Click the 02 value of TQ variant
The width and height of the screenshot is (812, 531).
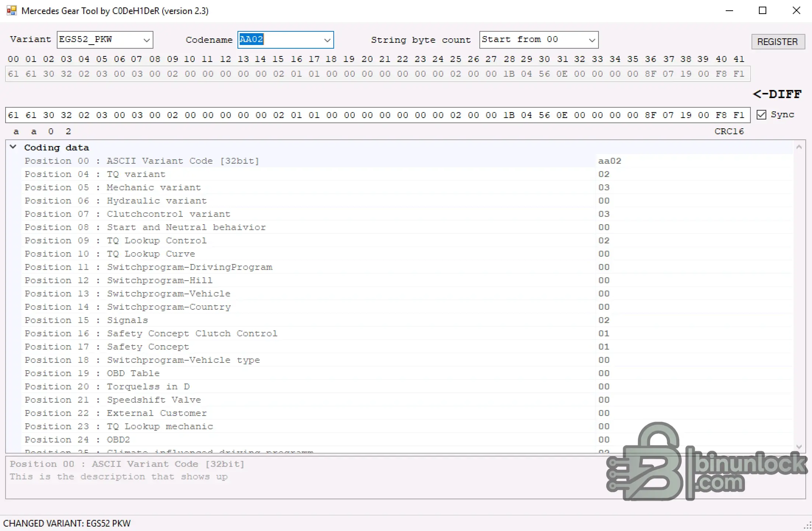(x=604, y=174)
